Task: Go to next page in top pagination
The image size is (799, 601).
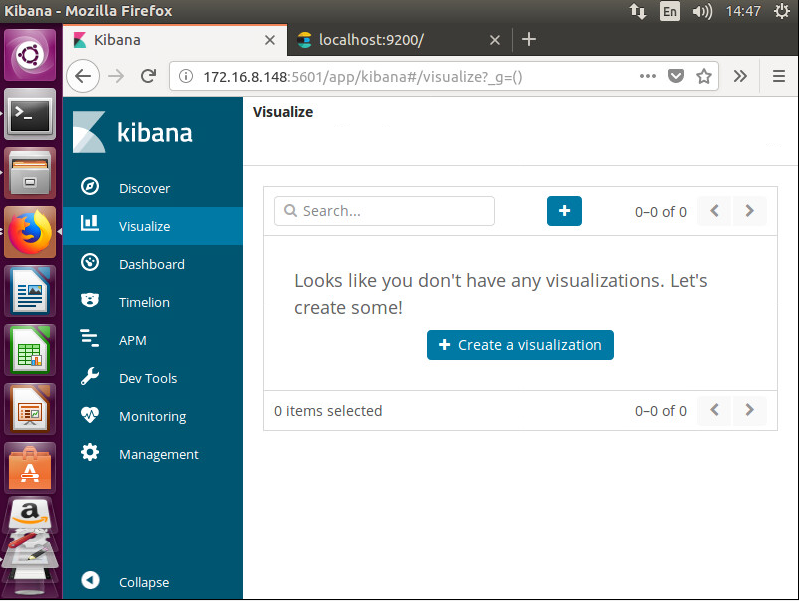Action: point(749,211)
